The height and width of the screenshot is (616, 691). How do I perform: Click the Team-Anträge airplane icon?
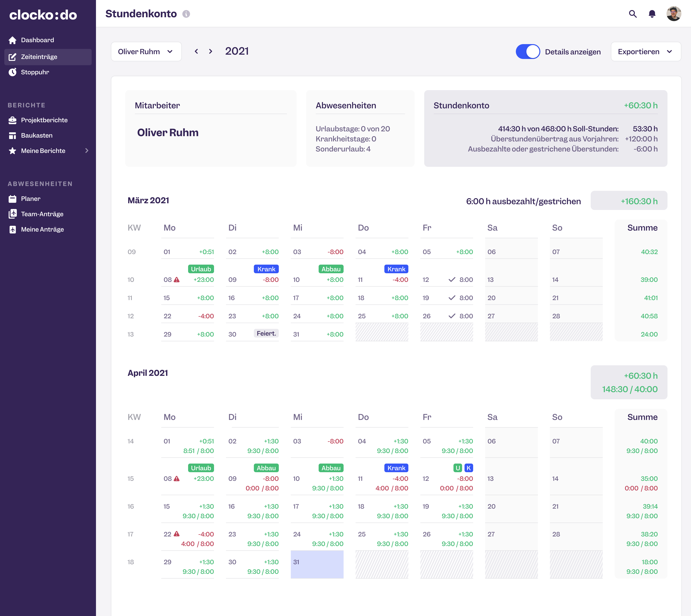13,214
